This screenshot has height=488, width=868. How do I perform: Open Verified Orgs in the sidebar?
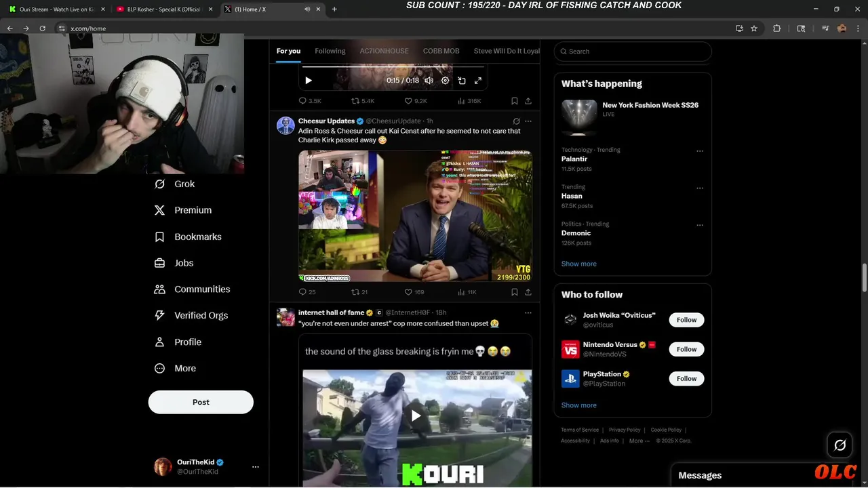[191, 315]
